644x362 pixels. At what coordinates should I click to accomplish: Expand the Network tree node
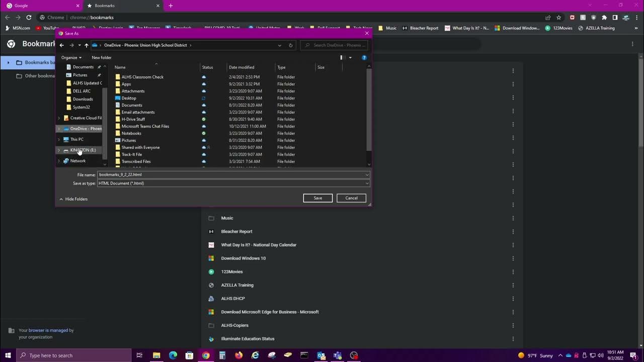click(59, 161)
